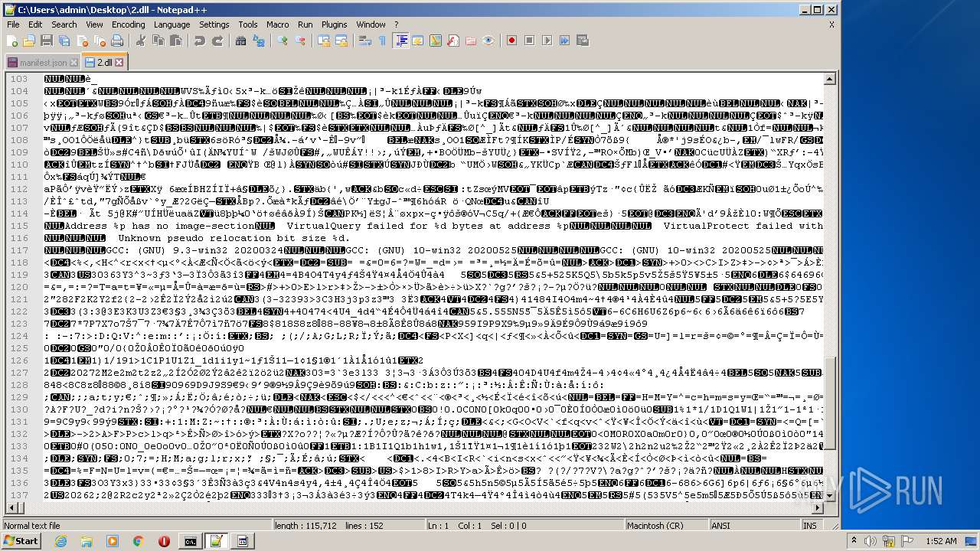
Task: Show hidden tray icons arrow
Action: (855, 541)
